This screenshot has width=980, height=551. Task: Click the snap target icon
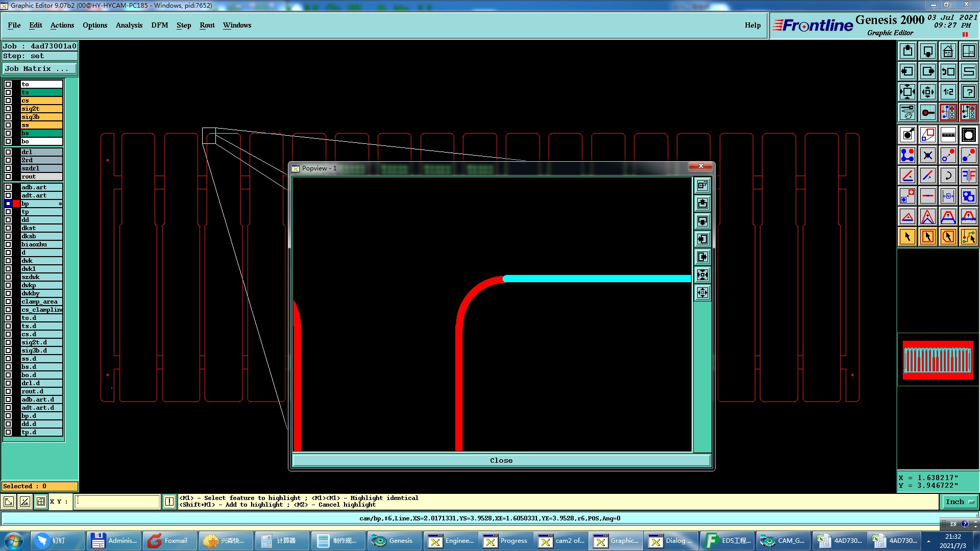tap(928, 112)
